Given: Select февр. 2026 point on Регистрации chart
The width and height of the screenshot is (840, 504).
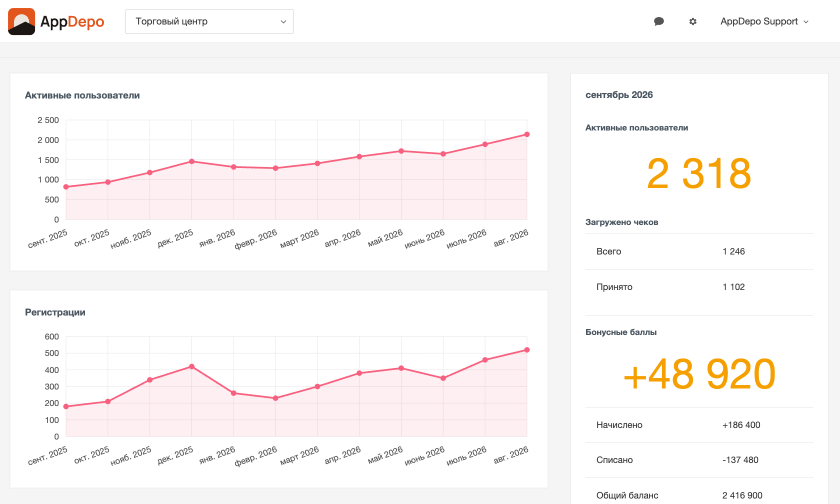Looking at the screenshot, I should [275, 398].
